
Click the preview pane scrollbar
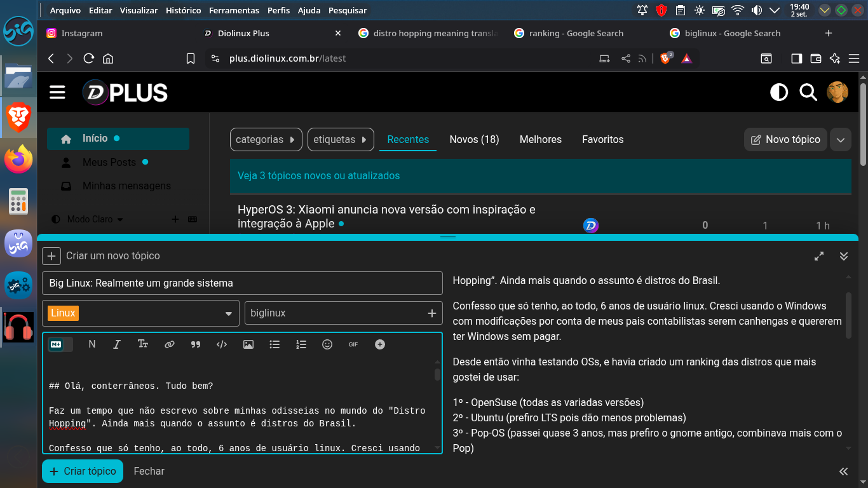click(848, 316)
